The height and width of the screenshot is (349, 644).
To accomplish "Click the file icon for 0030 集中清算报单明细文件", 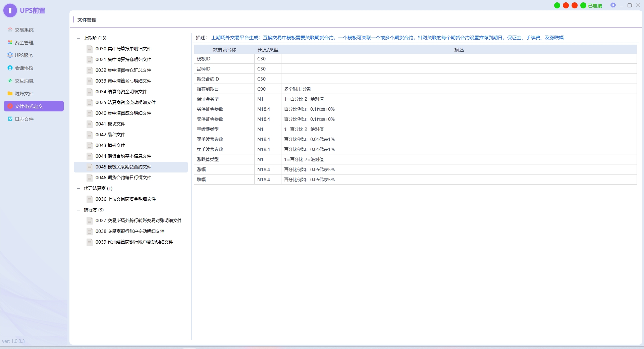I will (x=90, y=49).
